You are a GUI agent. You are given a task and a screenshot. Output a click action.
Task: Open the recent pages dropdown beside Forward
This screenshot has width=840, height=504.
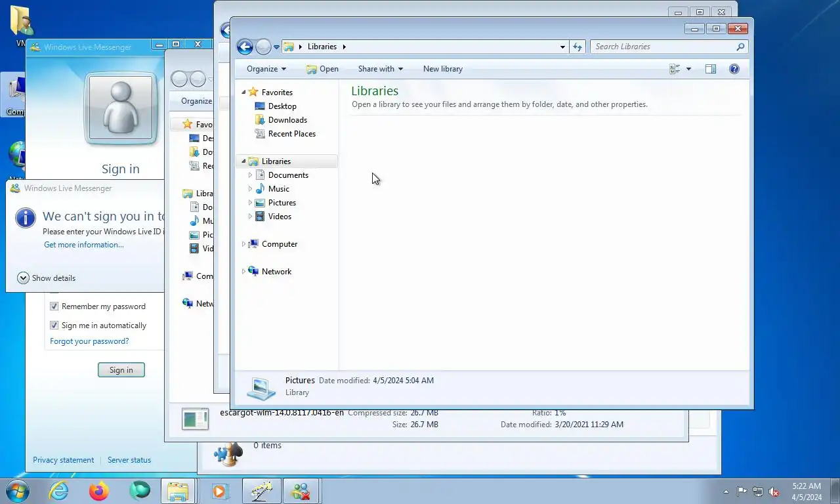click(276, 47)
